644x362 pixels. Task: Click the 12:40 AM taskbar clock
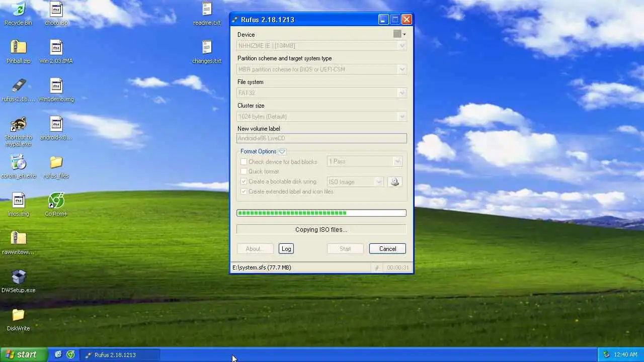point(625,354)
